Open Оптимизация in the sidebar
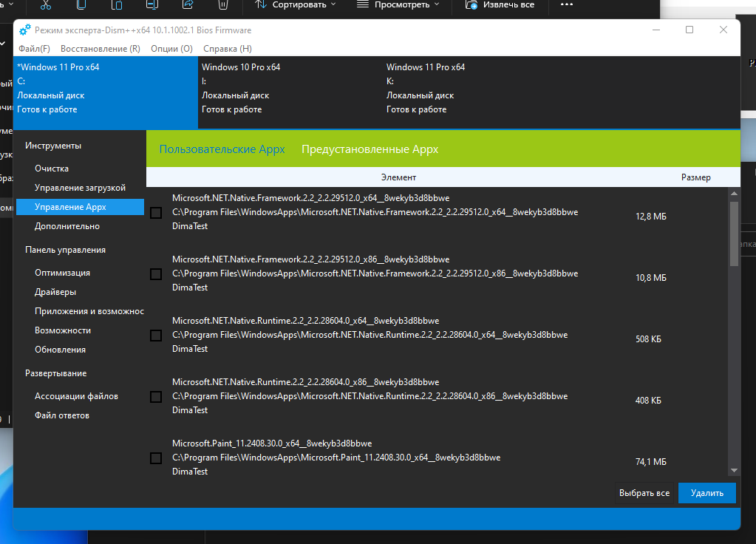 [x=62, y=273]
